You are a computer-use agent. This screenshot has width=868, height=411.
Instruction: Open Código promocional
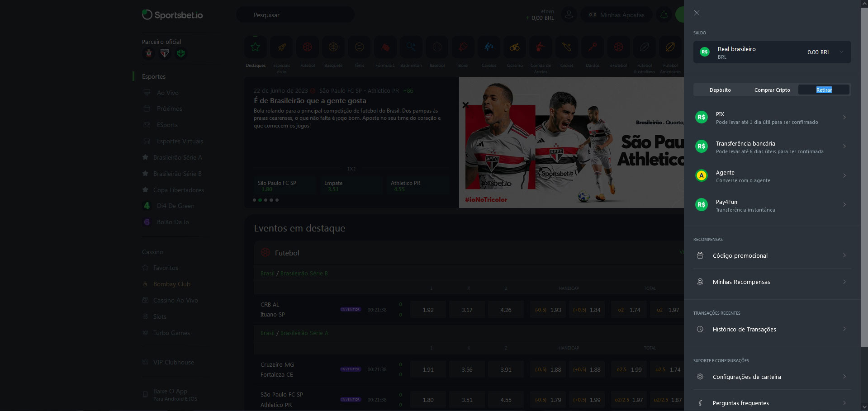coord(772,255)
